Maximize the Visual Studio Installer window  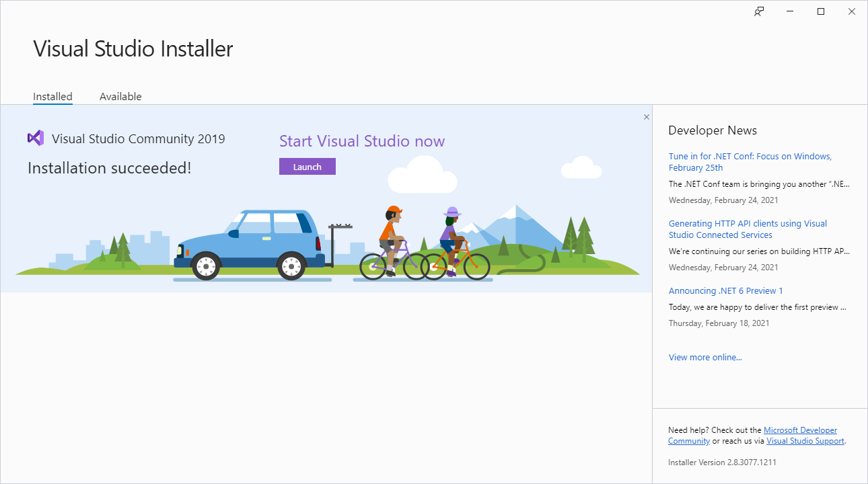point(821,11)
